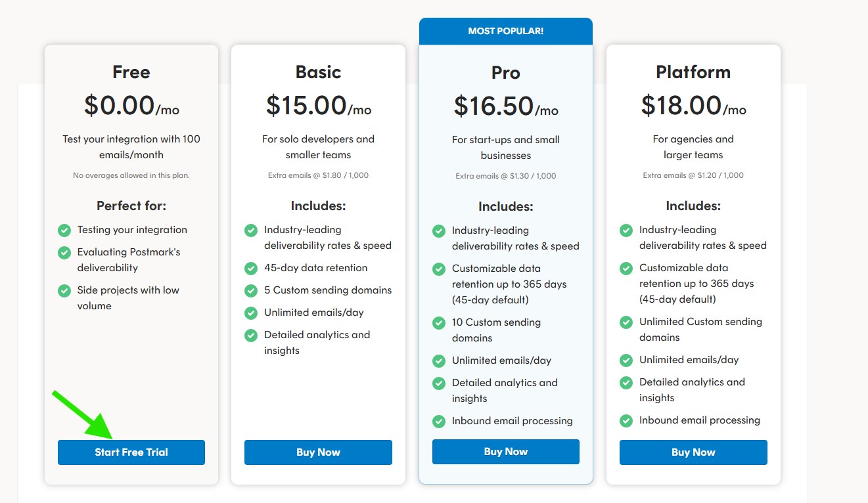
Task: Click Pro plan's Inbound email processing checkmark
Action: point(439,422)
